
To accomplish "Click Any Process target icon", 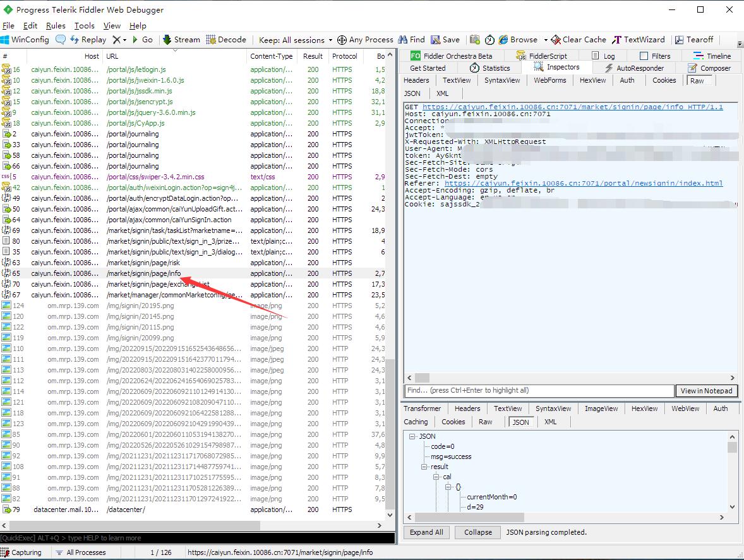I will (342, 40).
